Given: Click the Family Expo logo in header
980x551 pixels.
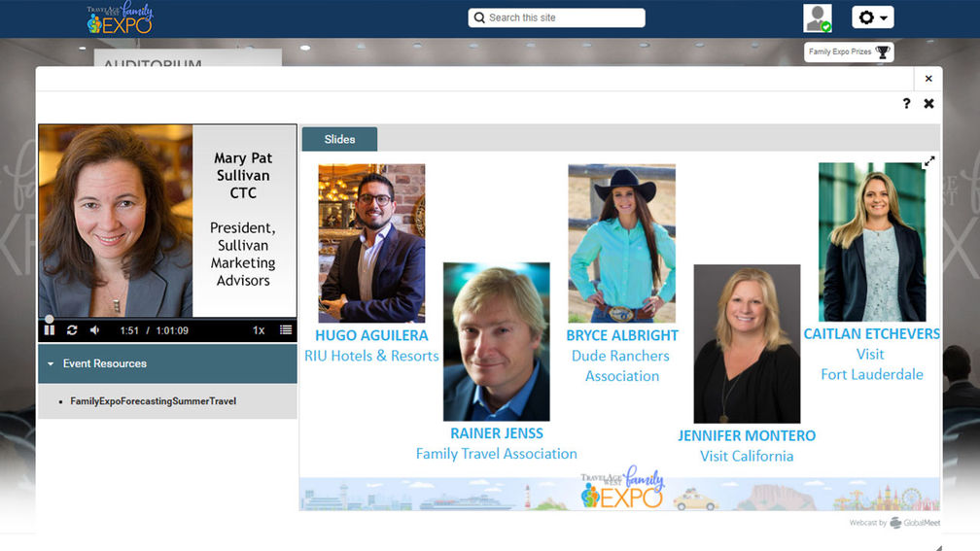Looking at the screenshot, I should point(120,18).
